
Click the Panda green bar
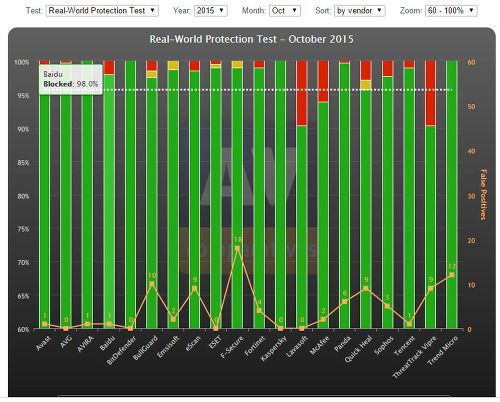345,196
